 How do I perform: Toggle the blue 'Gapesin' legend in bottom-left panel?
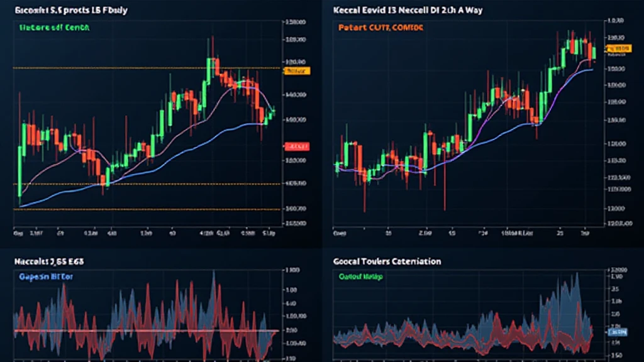coord(47,276)
